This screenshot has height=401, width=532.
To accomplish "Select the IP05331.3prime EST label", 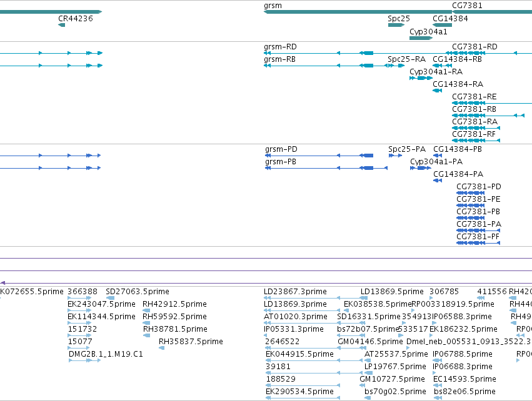I will click(x=294, y=329).
